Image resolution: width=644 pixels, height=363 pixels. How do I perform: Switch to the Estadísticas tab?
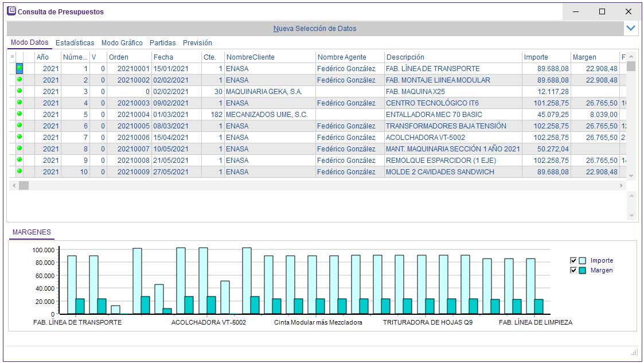tap(75, 43)
